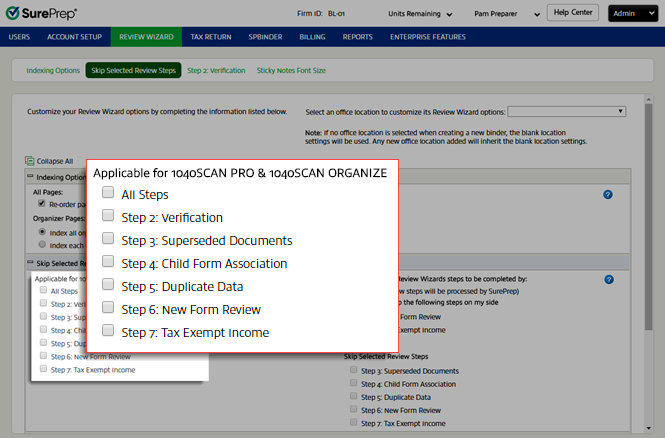Check right-side Step 6: New Form Review under Skip Selected Review Steps
This screenshot has height=438, width=665.
(x=353, y=409)
